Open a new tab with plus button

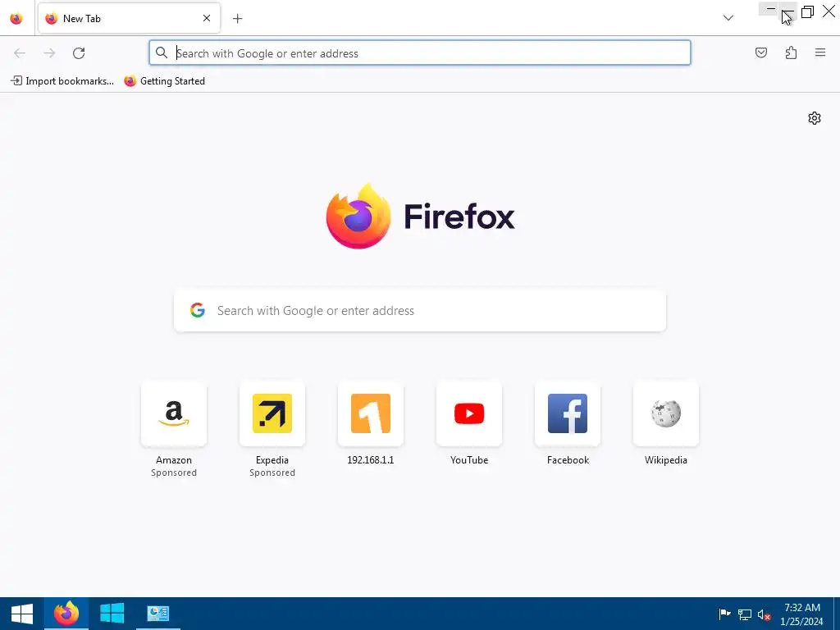(237, 19)
